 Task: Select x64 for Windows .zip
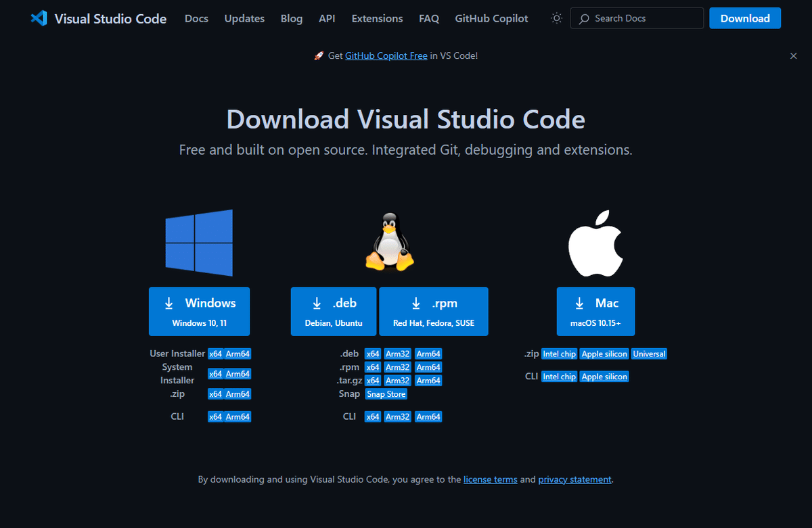pos(215,394)
